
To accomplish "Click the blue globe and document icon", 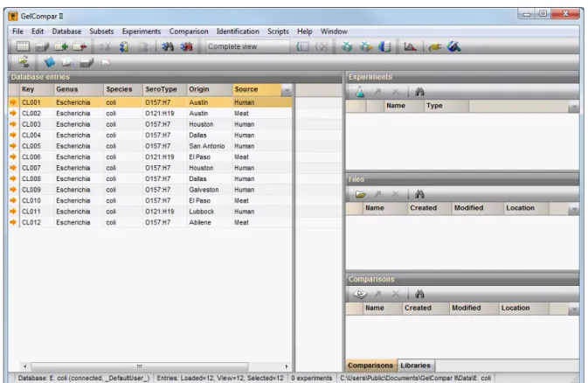I will [x=384, y=46].
